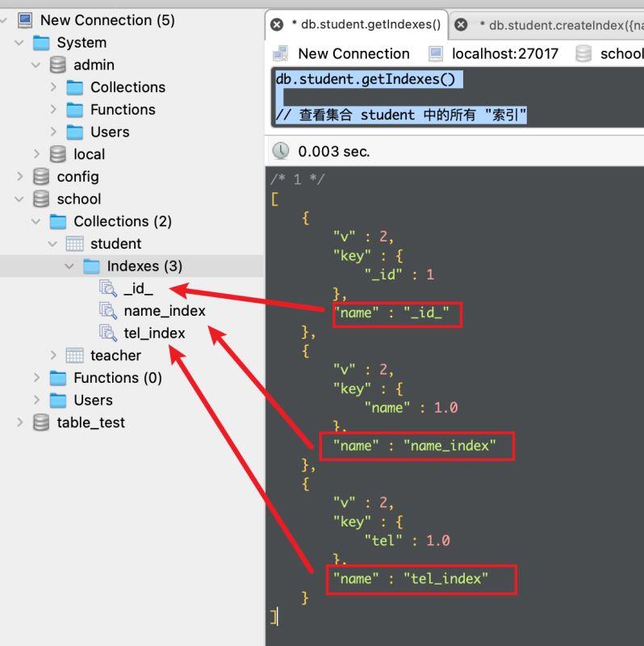Collapse the Indexes (3) folder
The width and height of the screenshot is (644, 646).
(x=69, y=266)
